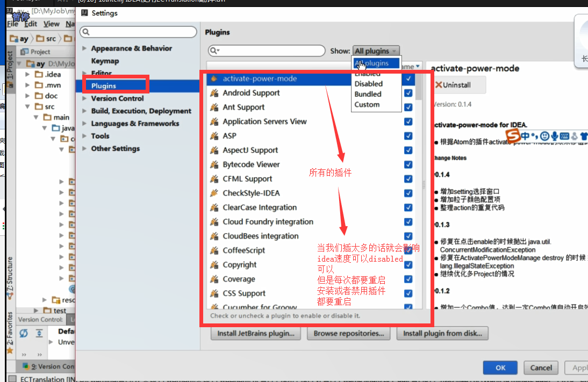Click the version control refresh icon
The image size is (588, 382).
click(24, 333)
